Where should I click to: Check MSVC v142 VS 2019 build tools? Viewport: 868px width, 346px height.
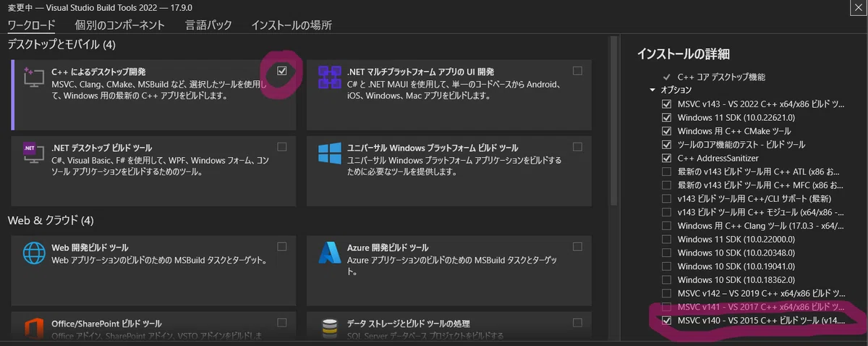pyautogui.click(x=666, y=293)
